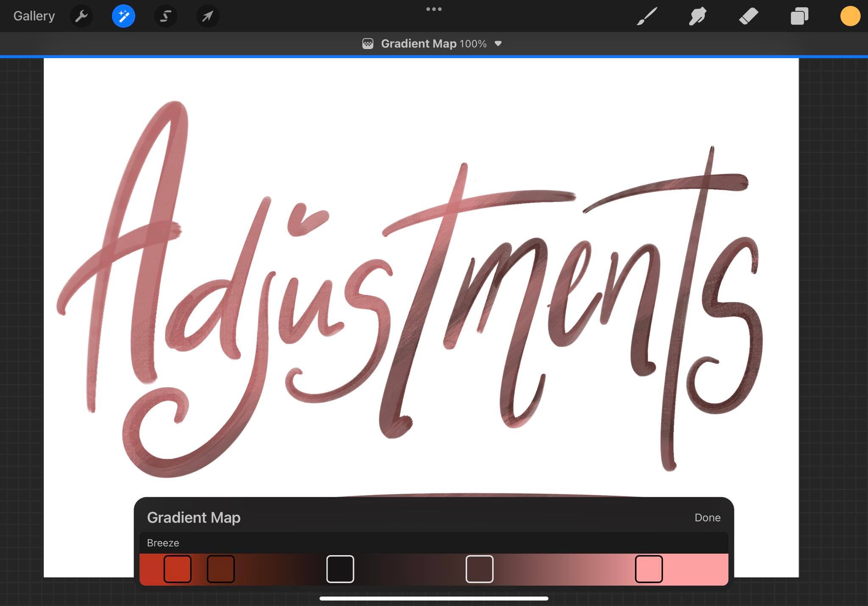Tap the three dots at top center

pyautogui.click(x=434, y=9)
